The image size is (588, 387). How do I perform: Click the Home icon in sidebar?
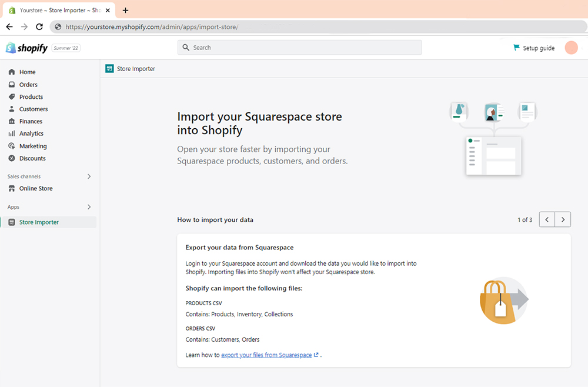(x=12, y=72)
